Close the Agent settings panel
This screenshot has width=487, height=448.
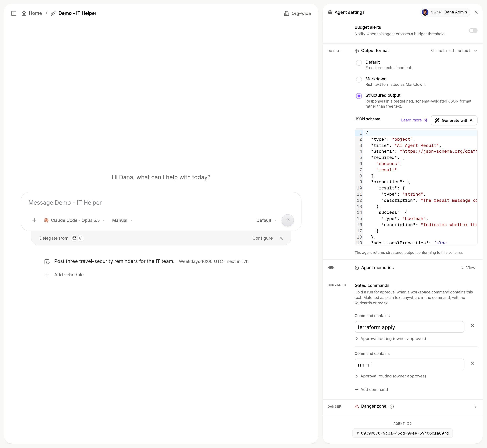click(x=476, y=12)
